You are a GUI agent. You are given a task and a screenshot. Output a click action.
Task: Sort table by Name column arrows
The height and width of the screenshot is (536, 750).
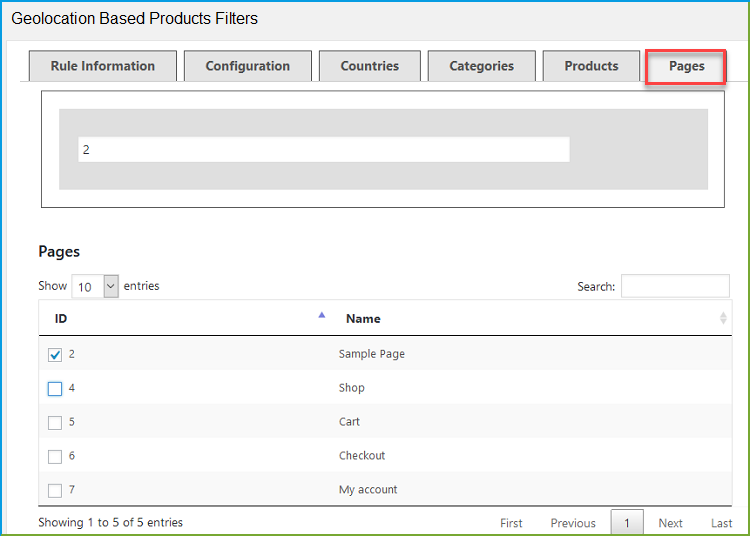[722, 318]
